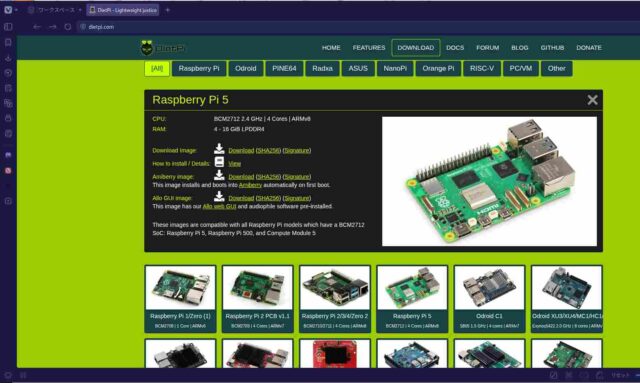640x383 pixels.
Task: Click download icon for Allo GUI image
Action: 219,196
